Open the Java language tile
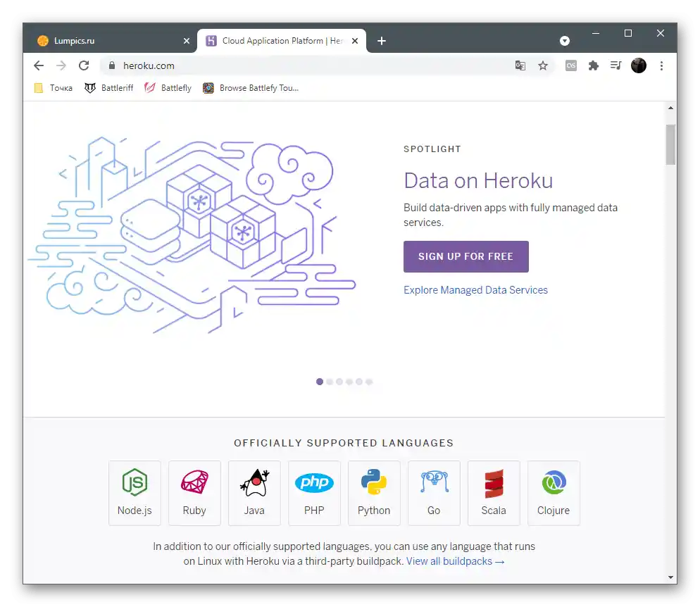Viewport: 700px width, 607px height. pyautogui.click(x=254, y=493)
